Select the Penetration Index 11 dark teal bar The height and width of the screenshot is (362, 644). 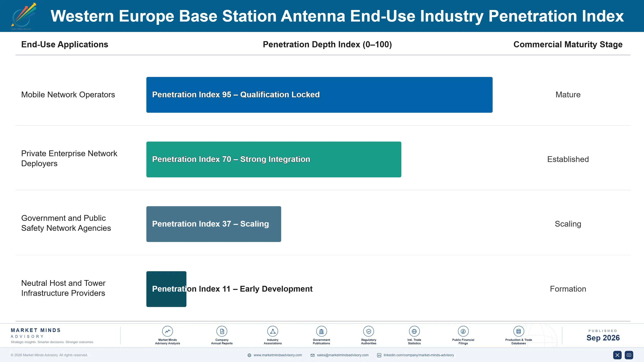point(166,289)
